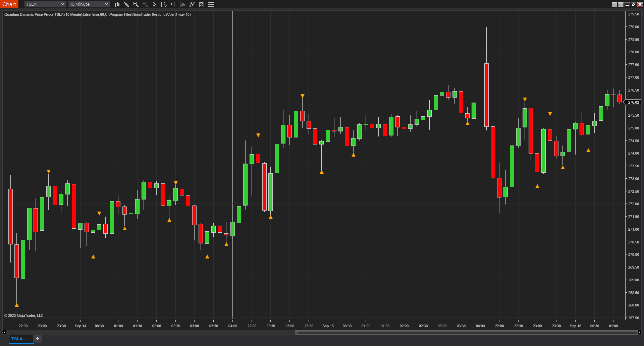The height and width of the screenshot is (346, 644).
Task: Click the Sep 15 date label
Action: 328,326
